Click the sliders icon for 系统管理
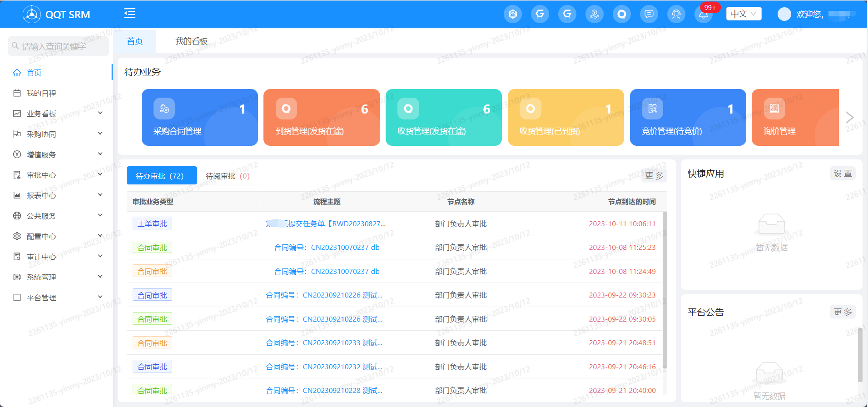 17,277
